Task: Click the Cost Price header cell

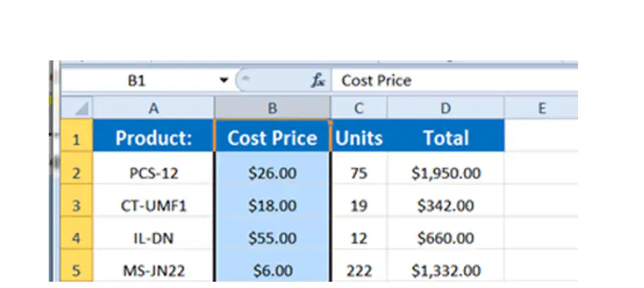Action: click(x=273, y=136)
